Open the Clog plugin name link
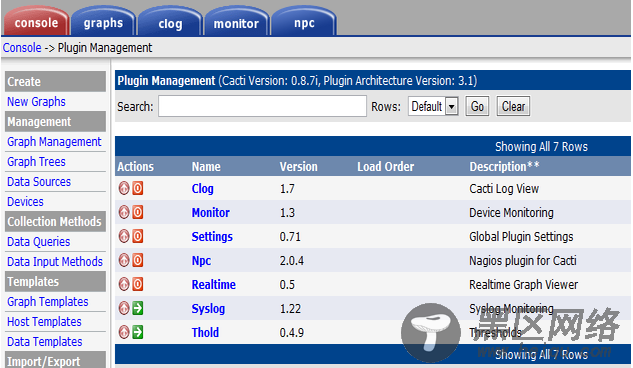Viewport: 633px width, 368px height. [203, 188]
